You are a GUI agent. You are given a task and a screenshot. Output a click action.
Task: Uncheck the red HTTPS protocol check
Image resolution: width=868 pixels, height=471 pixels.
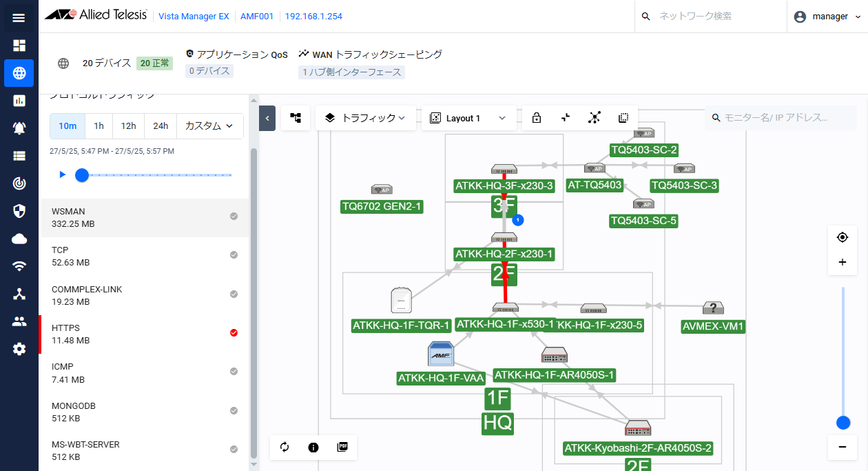[234, 333]
